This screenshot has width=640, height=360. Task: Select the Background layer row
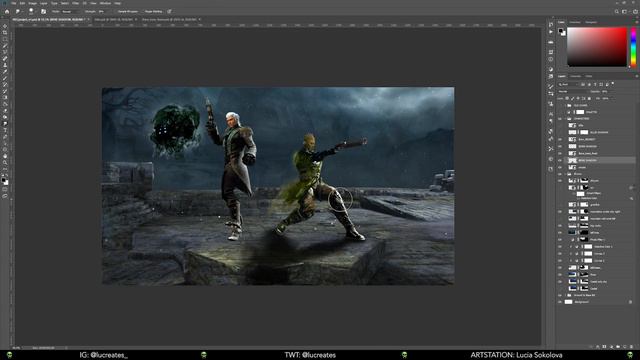click(x=596, y=302)
